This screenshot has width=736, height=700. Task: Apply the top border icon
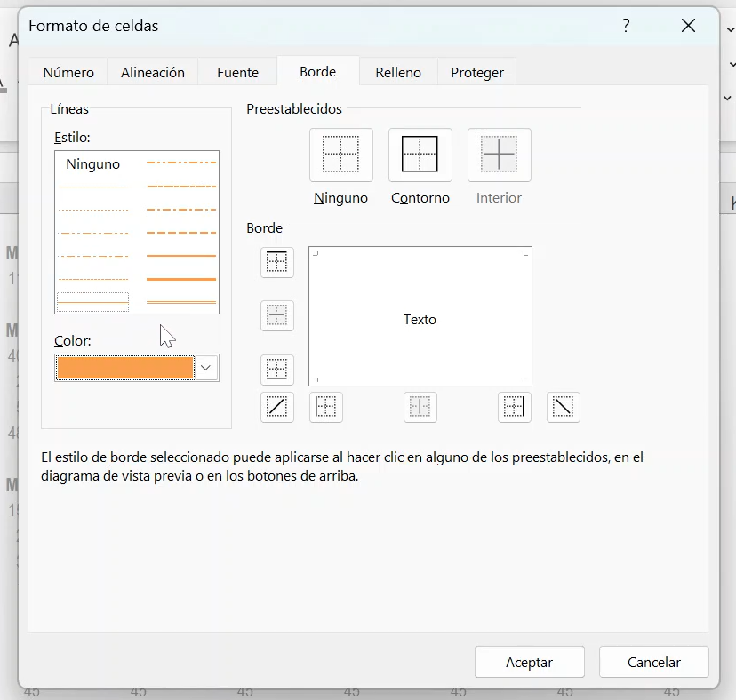(x=276, y=262)
